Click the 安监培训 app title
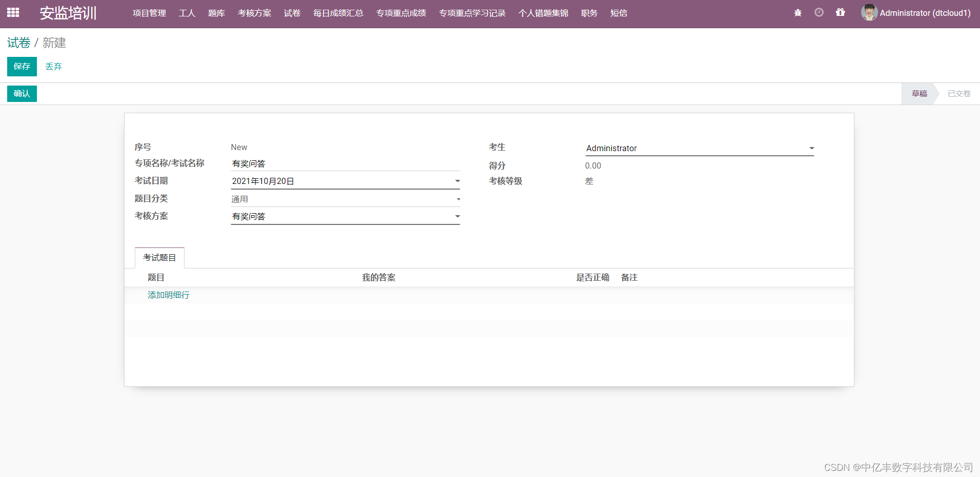Screen dimensions: 980x477 click(68, 13)
